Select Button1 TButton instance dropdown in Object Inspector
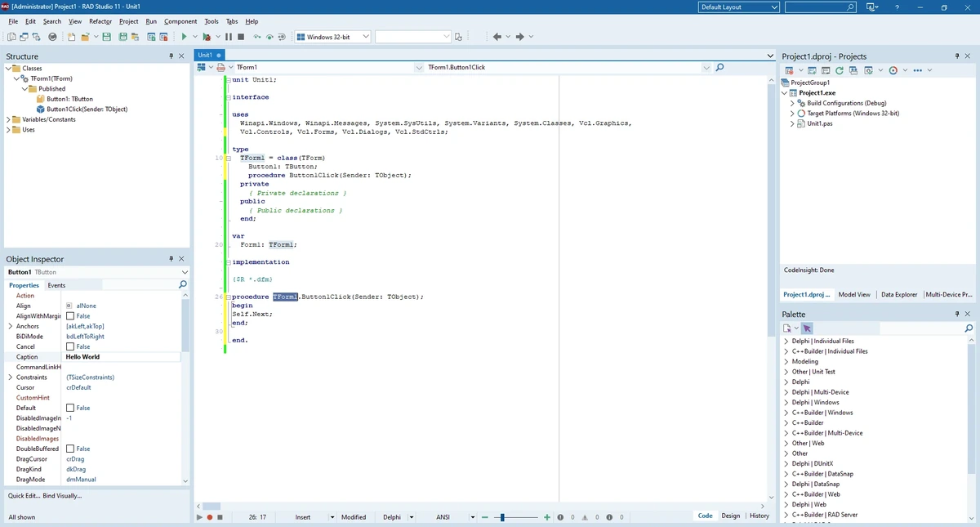 (x=97, y=271)
